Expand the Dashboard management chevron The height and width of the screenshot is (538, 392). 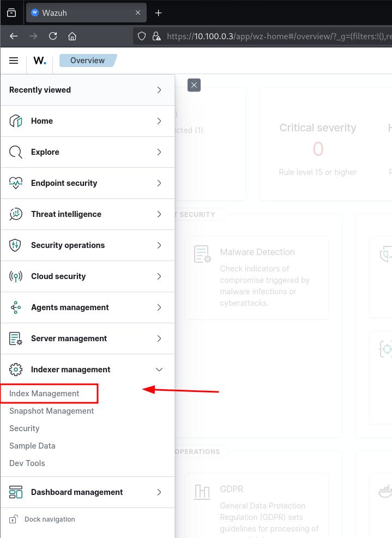point(159,492)
